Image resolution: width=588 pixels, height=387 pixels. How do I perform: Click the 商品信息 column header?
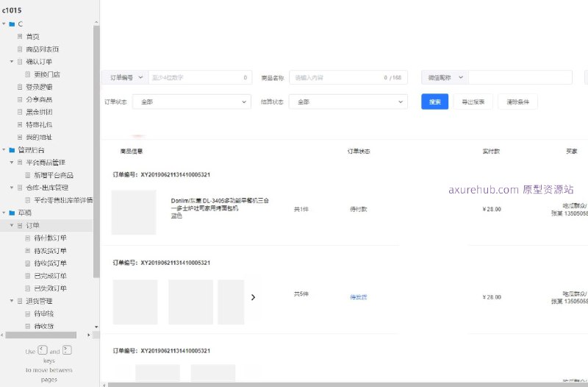[132, 152]
